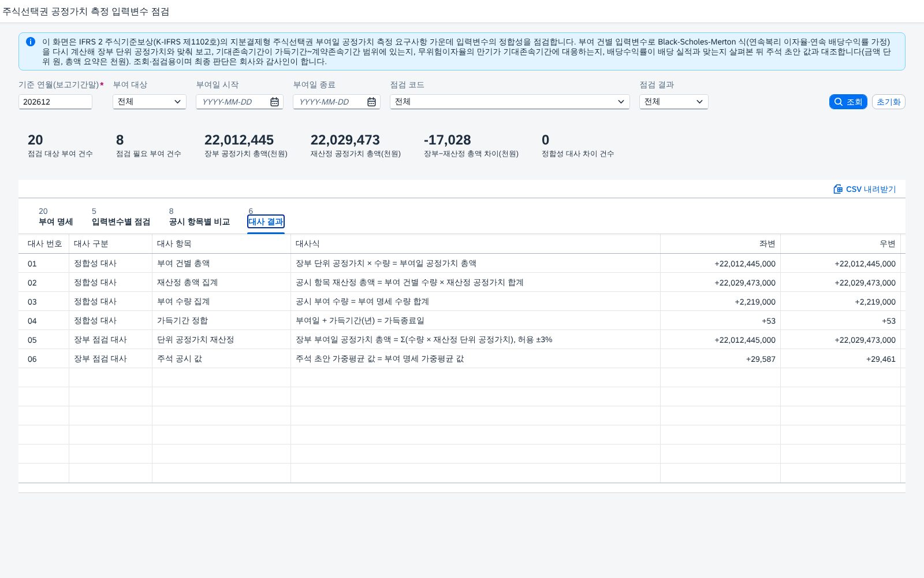Click row 05 장부 점검 대사 cell
924x578 pixels.
(111, 340)
